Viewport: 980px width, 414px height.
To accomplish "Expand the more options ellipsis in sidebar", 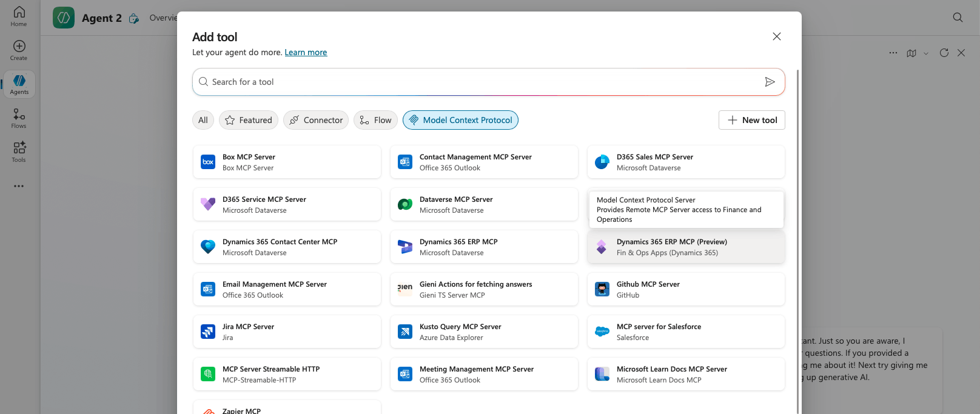I will pyautogui.click(x=19, y=186).
